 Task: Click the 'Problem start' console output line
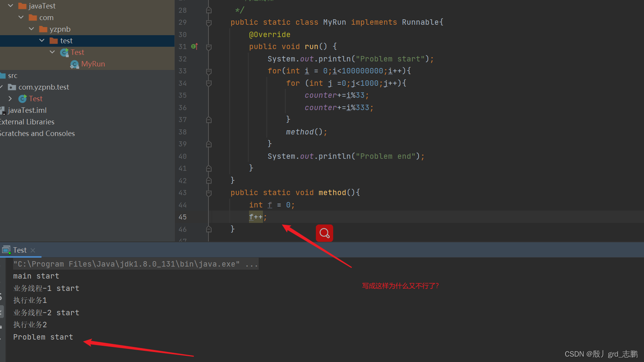pyautogui.click(x=43, y=337)
